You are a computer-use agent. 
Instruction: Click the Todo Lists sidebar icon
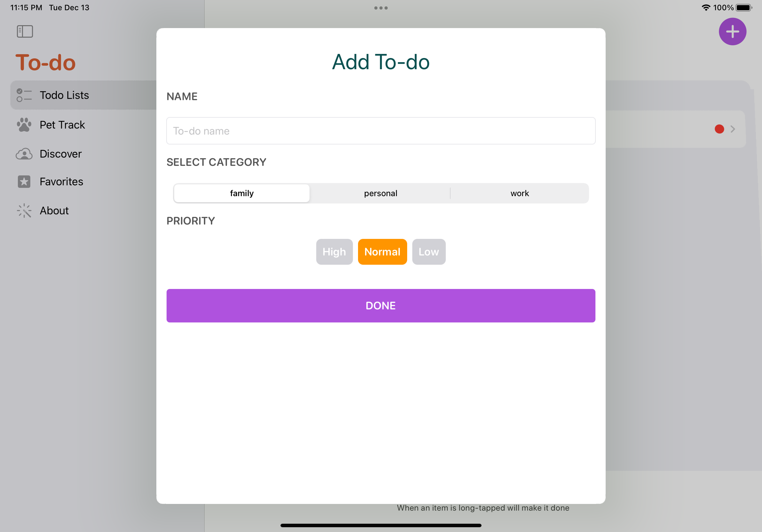(24, 95)
